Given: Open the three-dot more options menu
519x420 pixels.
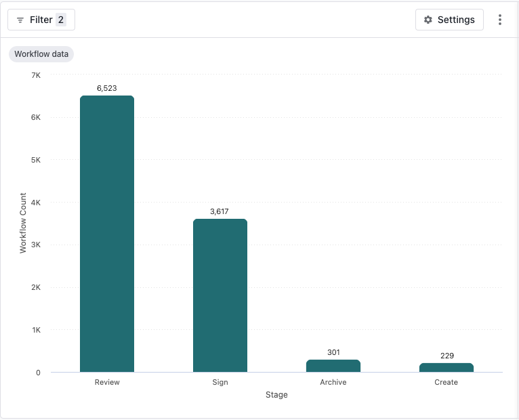Looking at the screenshot, I should click(500, 20).
